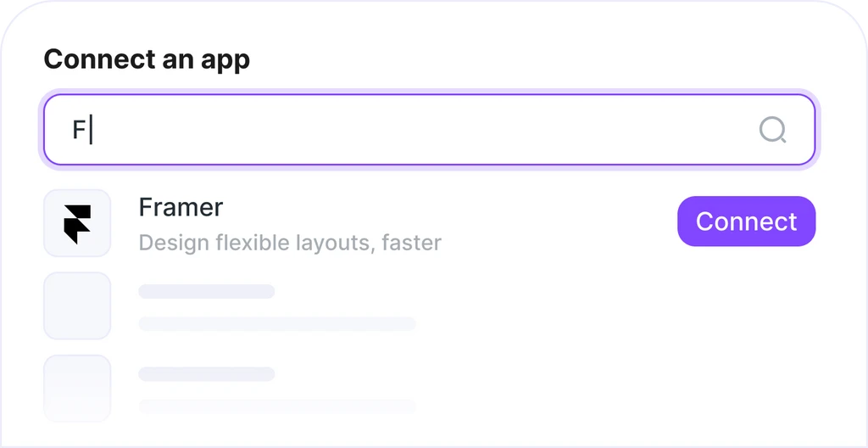The image size is (868, 448).
Task: Click the second row's placeholder description bar
Action: (277, 323)
